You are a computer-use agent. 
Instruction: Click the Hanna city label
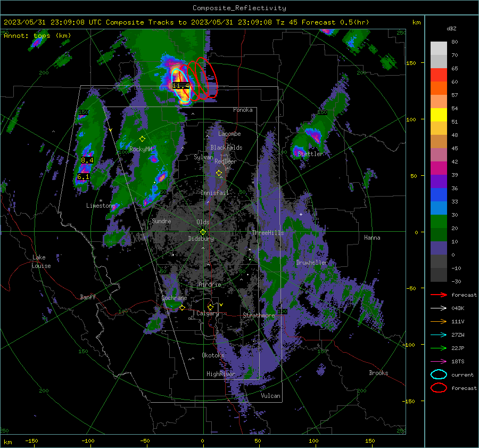(372, 238)
